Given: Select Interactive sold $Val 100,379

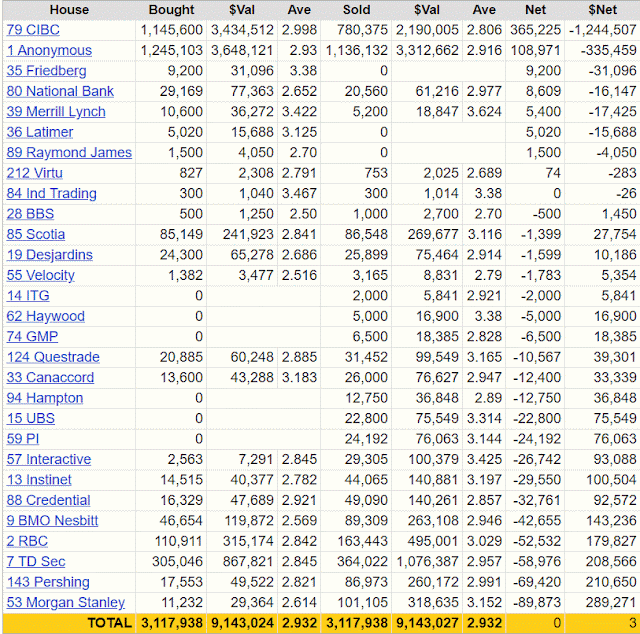Looking at the screenshot, I should [x=433, y=459].
